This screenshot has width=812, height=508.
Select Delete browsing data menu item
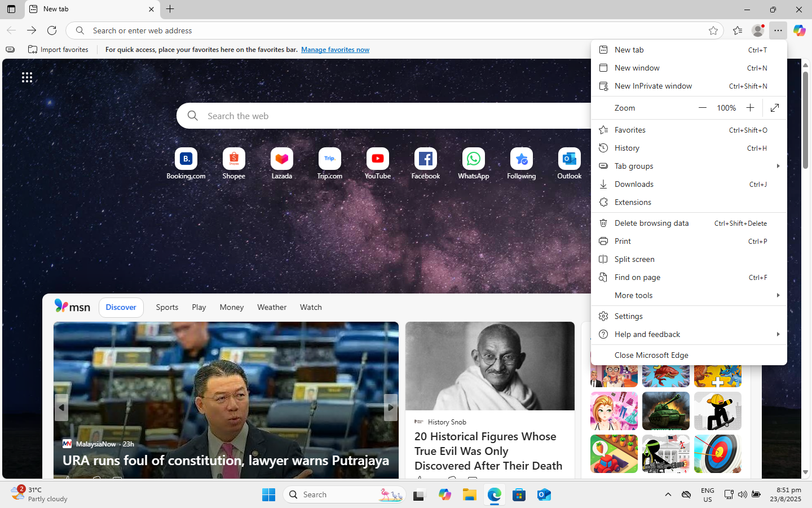click(689, 223)
